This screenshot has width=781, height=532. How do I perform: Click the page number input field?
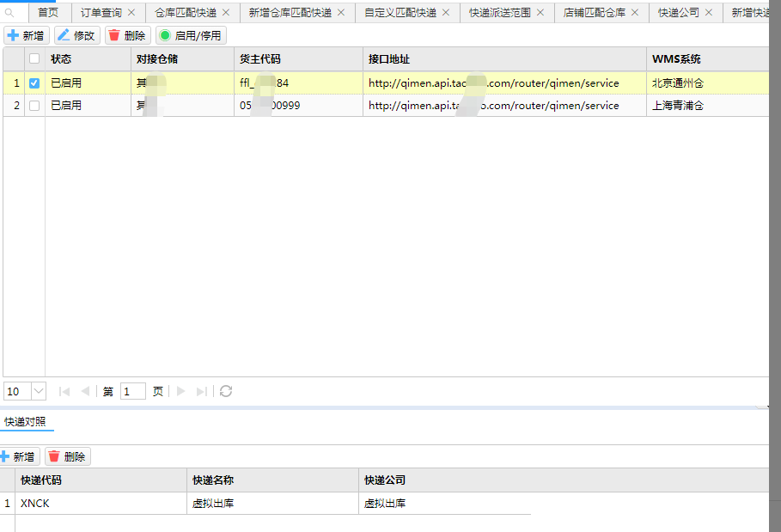click(133, 391)
